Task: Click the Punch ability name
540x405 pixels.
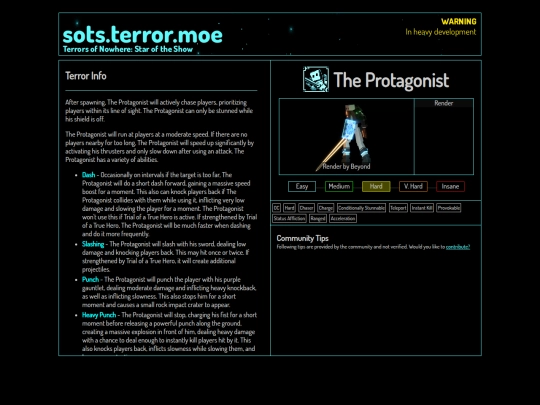Action: click(90, 280)
